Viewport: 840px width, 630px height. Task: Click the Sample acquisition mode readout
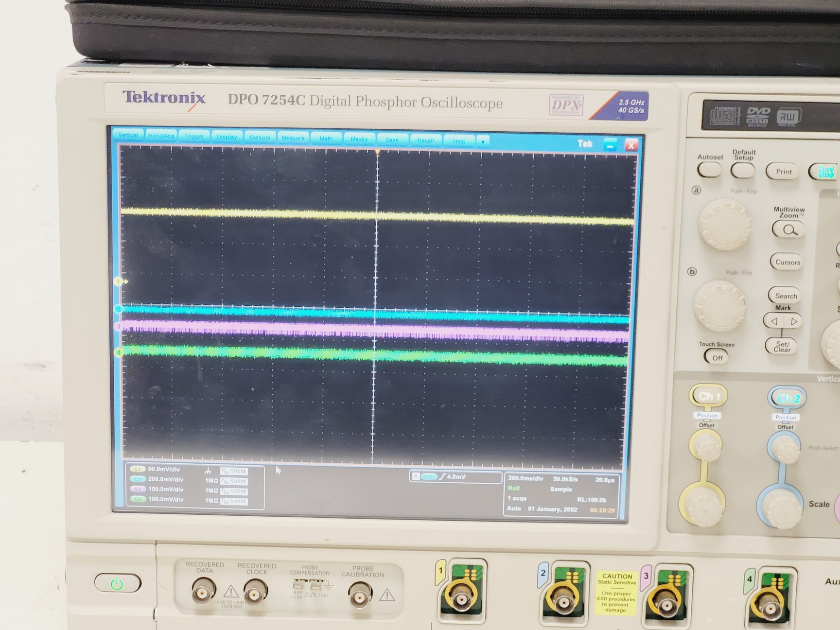[561, 490]
